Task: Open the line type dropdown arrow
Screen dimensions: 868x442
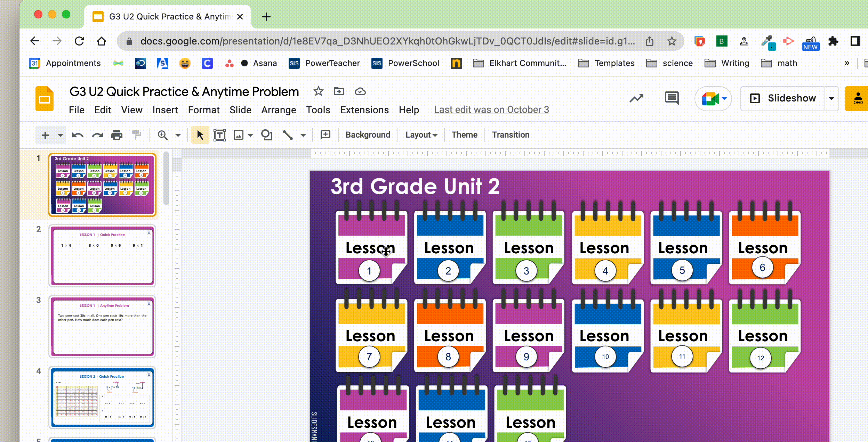Action: click(303, 135)
